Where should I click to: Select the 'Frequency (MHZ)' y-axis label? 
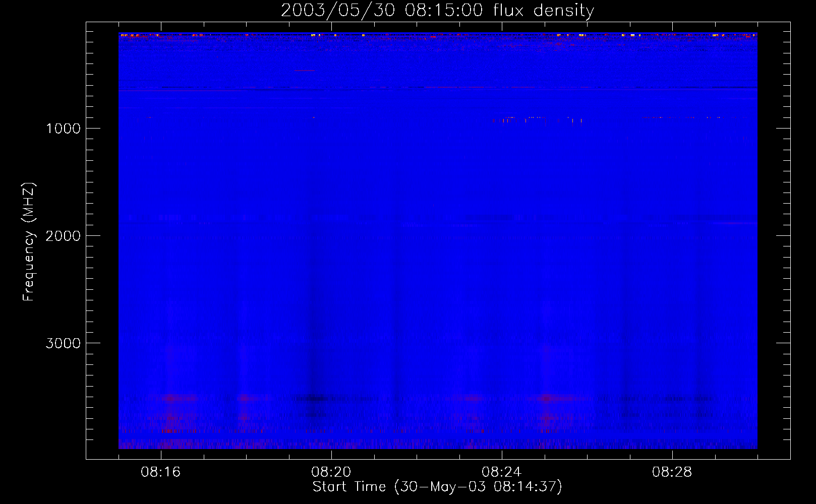click(29, 242)
